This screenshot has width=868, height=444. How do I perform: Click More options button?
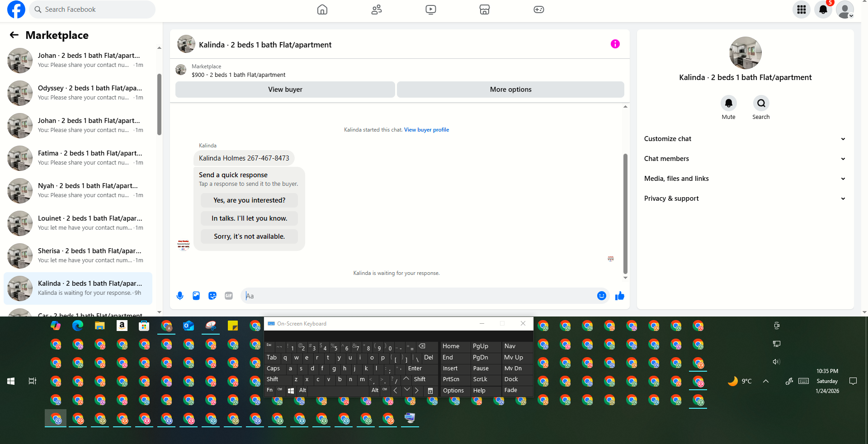click(510, 90)
